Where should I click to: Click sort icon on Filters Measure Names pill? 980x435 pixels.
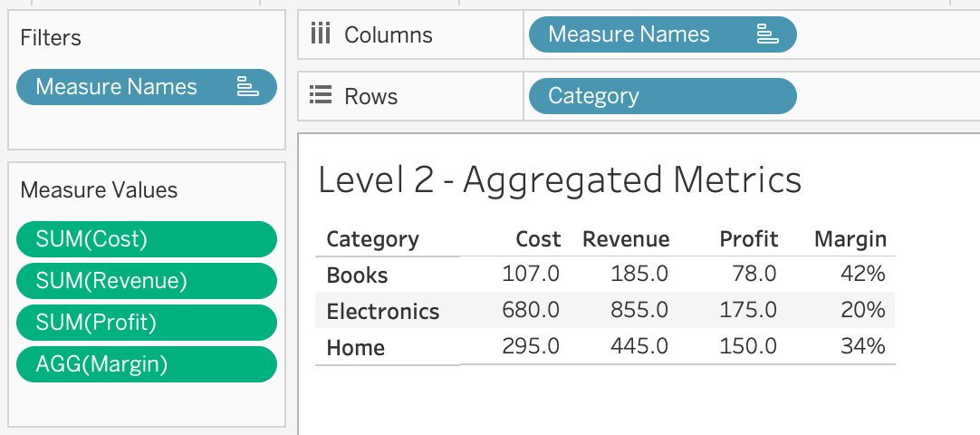[x=247, y=87]
